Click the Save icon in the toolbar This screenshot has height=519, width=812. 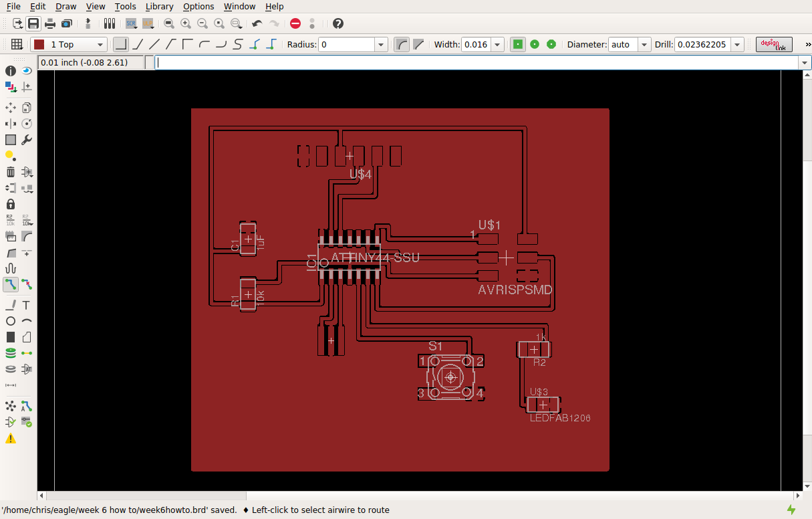pyautogui.click(x=33, y=23)
